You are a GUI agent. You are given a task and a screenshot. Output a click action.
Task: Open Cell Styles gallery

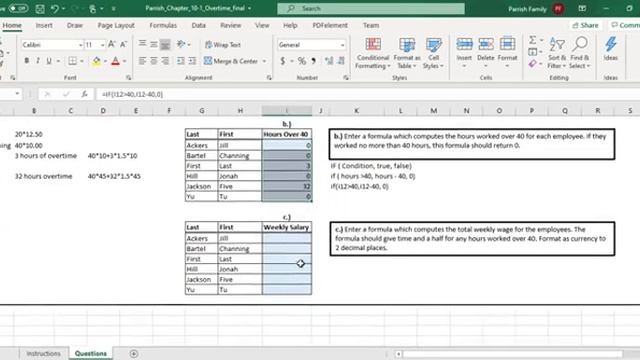(x=433, y=53)
